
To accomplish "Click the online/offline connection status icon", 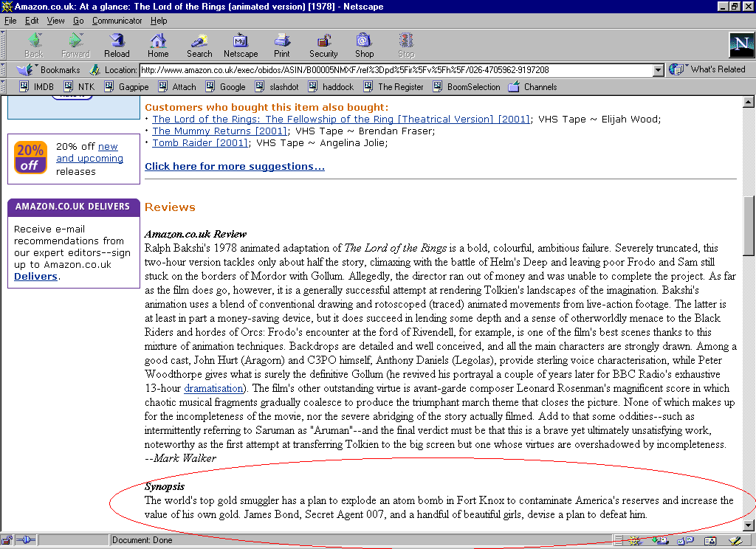I will [x=26, y=540].
